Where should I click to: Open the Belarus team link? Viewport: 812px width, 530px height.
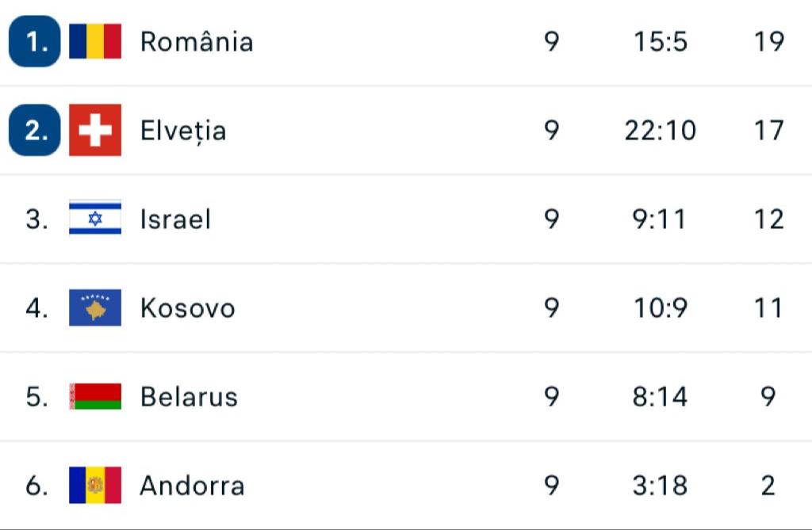[x=189, y=396]
